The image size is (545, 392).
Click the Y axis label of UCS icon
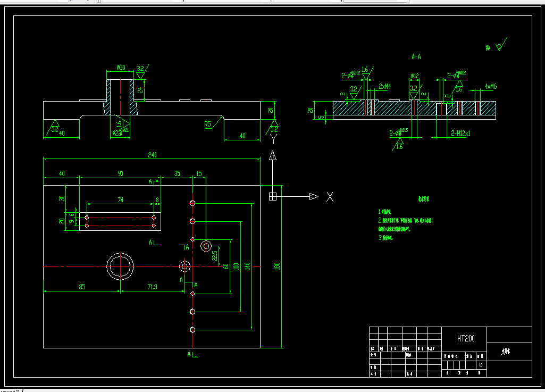(x=273, y=139)
